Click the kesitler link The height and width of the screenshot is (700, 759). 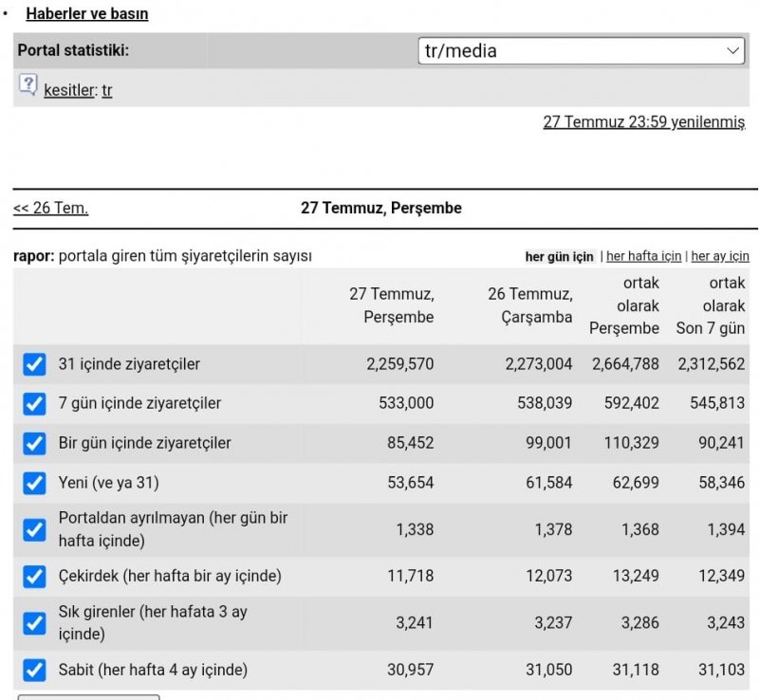click(x=68, y=90)
